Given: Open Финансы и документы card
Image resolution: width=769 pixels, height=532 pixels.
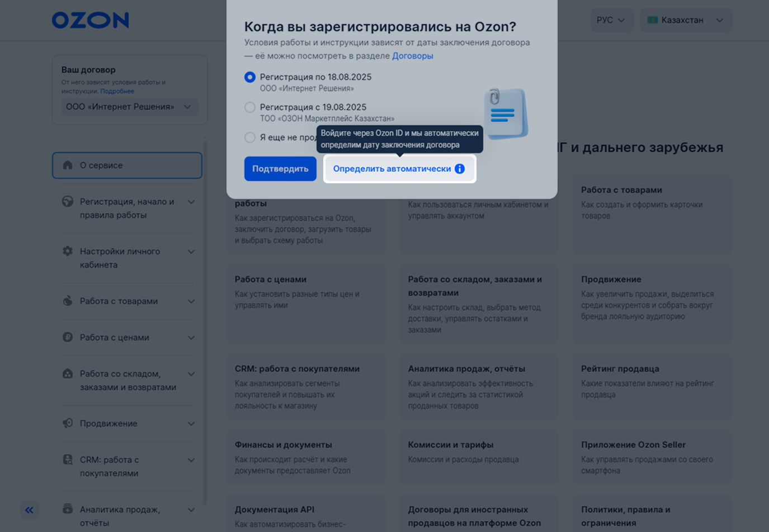Looking at the screenshot, I should click(306, 458).
